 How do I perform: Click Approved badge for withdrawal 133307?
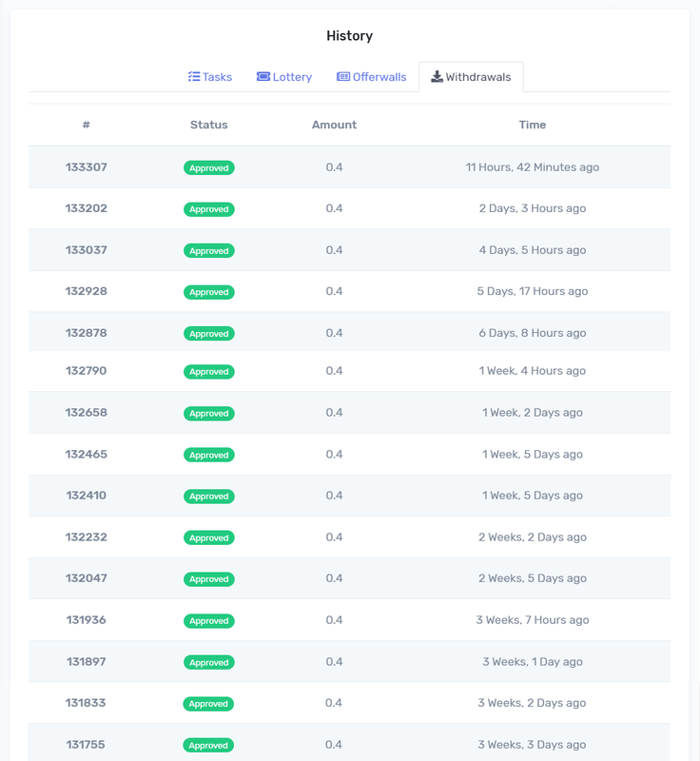pos(208,168)
